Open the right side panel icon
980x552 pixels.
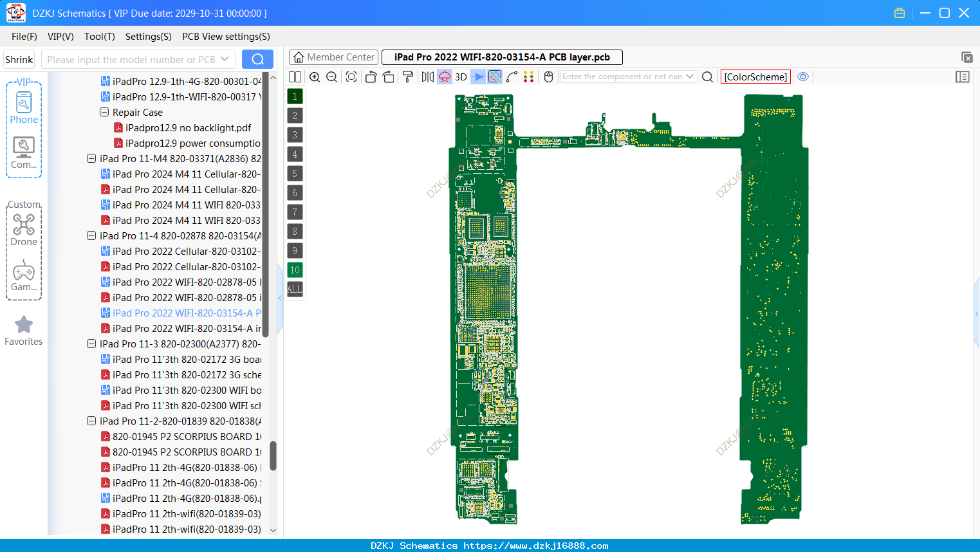click(x=963, y=77)
